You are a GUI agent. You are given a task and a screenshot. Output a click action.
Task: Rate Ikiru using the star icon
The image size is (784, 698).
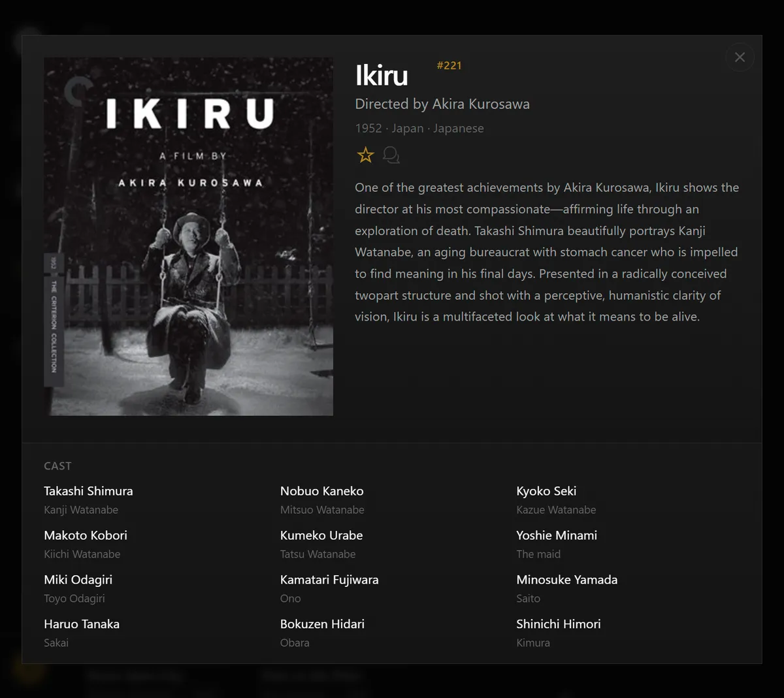point(365,155)
